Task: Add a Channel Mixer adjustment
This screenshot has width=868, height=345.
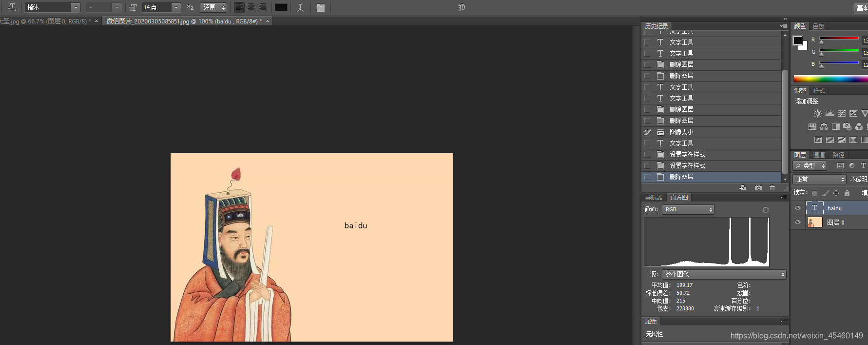Action: coord(859,126)
